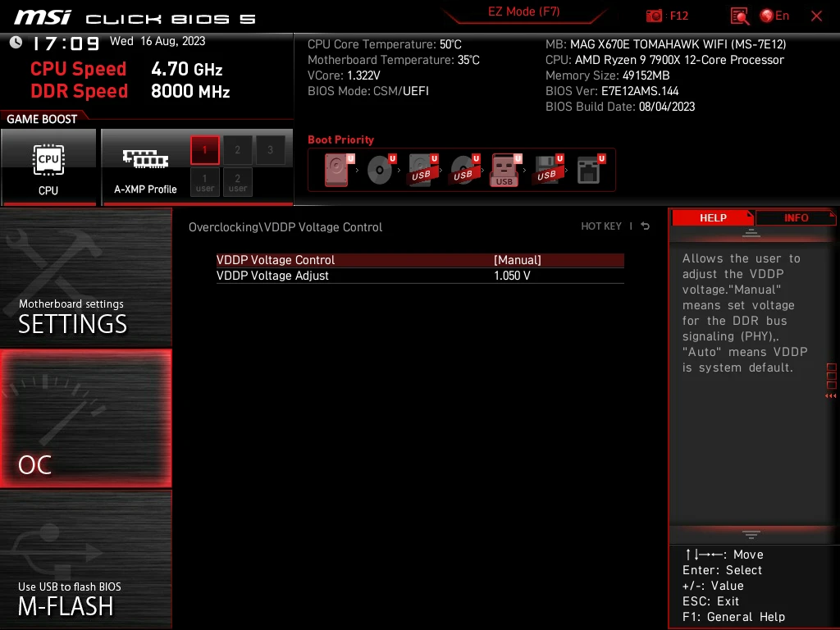
Task: Select A-XMP profile 3
Action: [270, 150]
